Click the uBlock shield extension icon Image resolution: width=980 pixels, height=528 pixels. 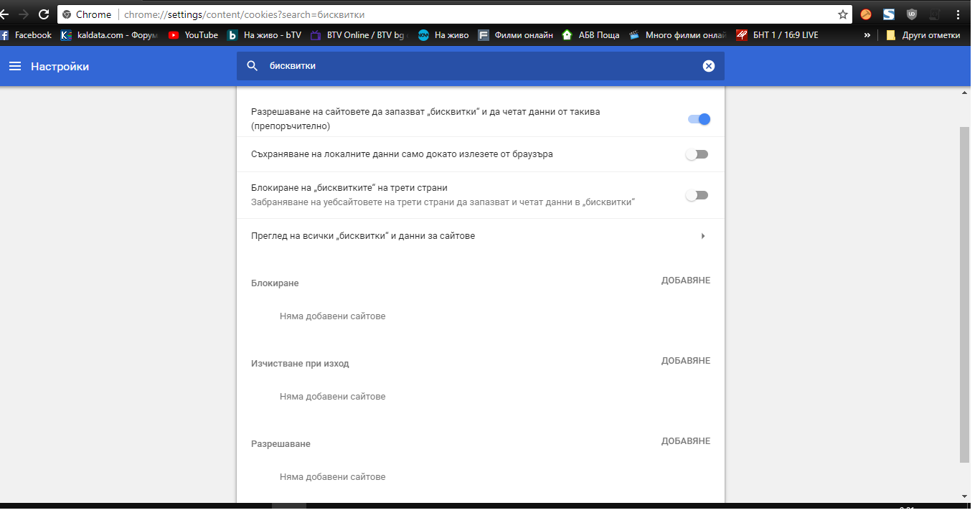(912, 14)
